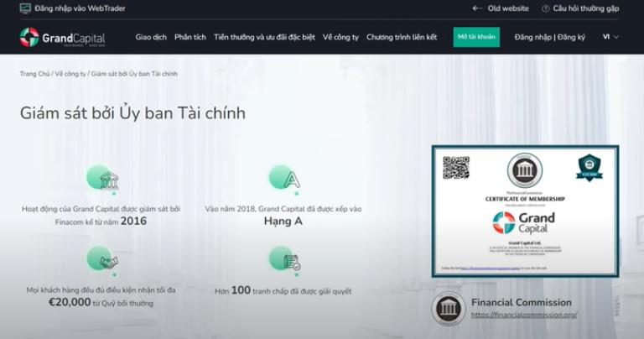Click the bank building icon for Finacom supervision

click(x=108, y=180)
